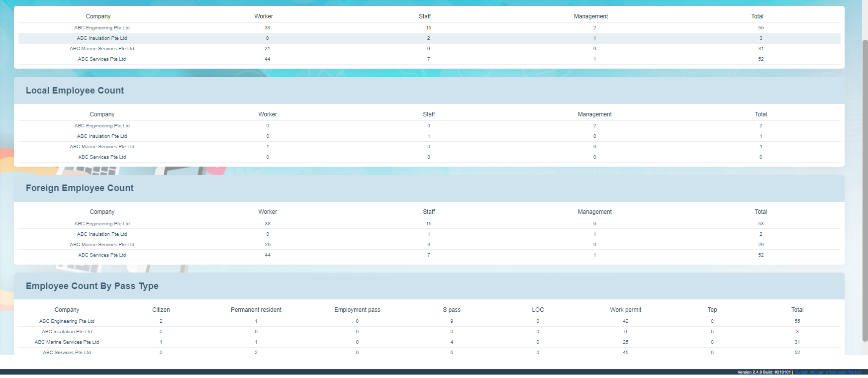Click the LOC column header
The width and height of the screenshot is (868, 378).
(538, 310)
